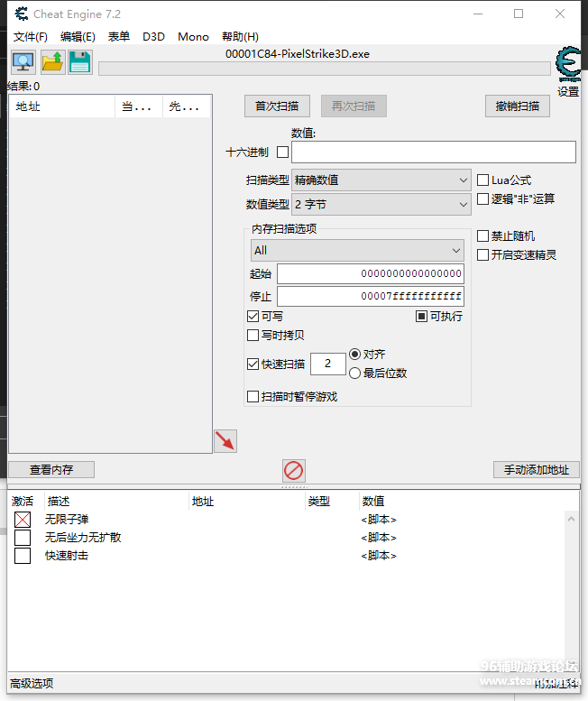Open 文件(F) menu
The width and height of the screenshot is (588, 701).
click(31, 37)
